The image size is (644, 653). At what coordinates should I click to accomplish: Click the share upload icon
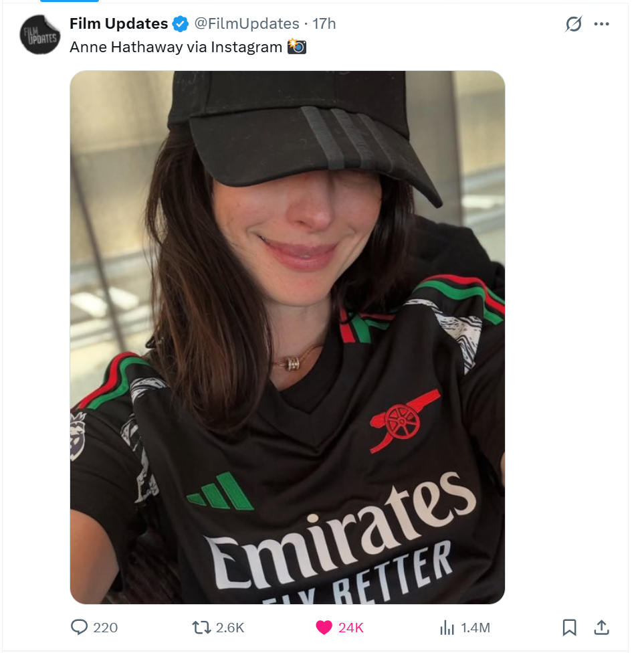click(601, 627)
